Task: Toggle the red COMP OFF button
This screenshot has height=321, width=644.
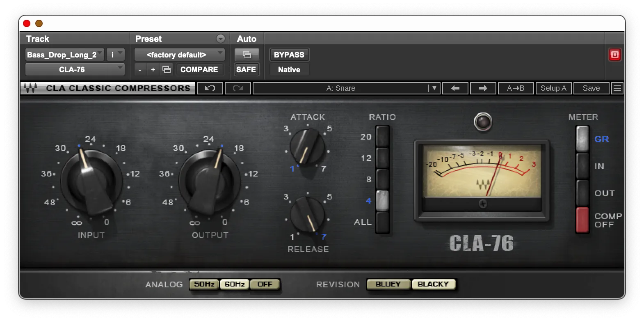Action: pos(582,220)
